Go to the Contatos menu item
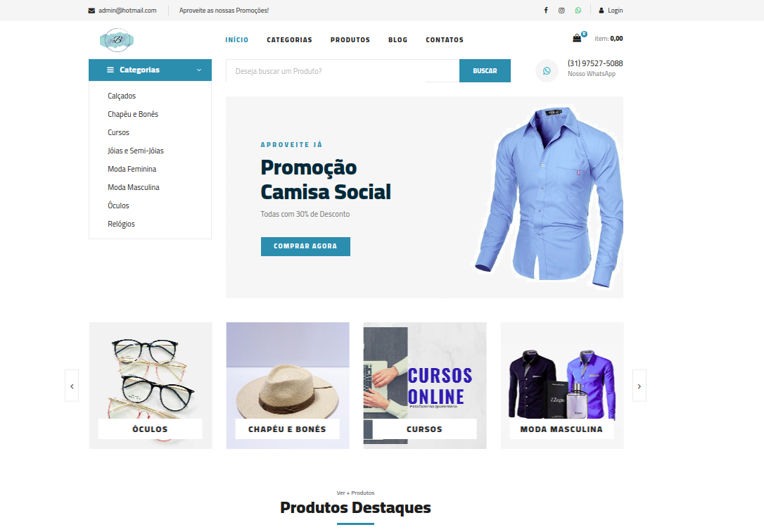 tap(445, 40)
